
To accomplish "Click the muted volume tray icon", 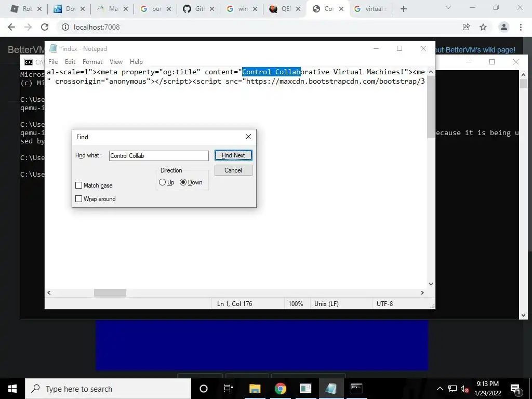I will pos(465,389).
